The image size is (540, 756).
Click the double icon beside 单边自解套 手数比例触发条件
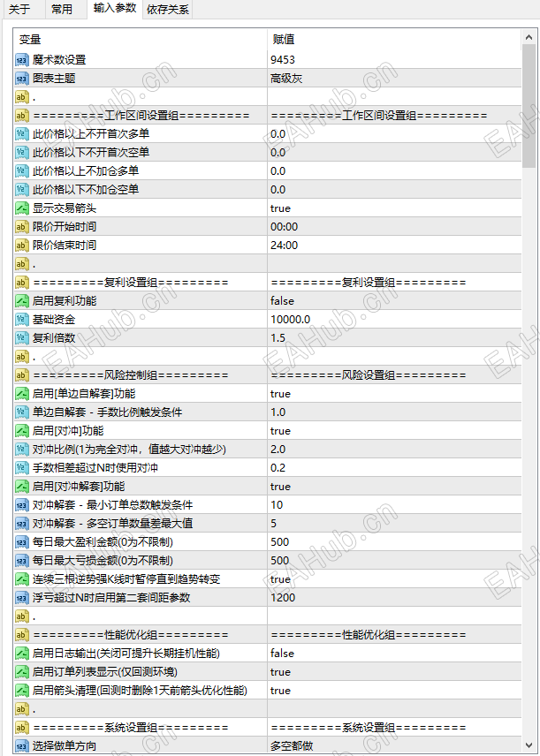22,412
